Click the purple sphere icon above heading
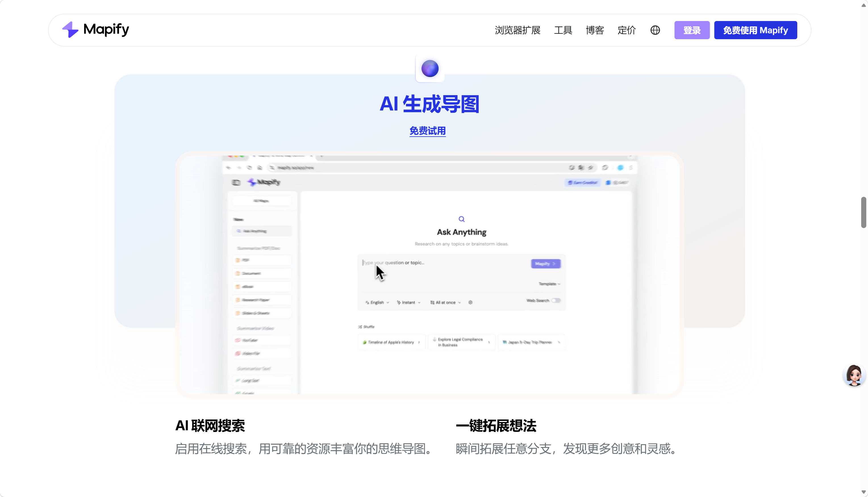The height and width of the screenshot is (497, 868). coord(430,69)
